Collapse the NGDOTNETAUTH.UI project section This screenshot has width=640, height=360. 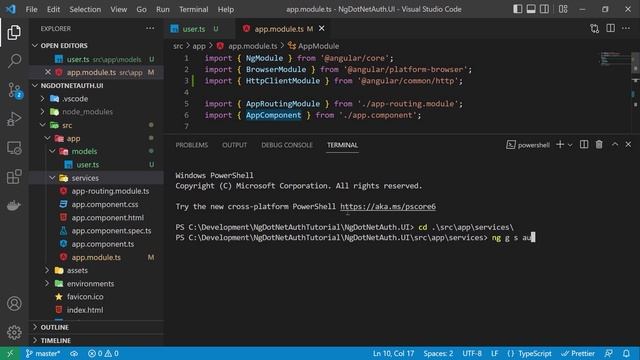click(35, 85)
